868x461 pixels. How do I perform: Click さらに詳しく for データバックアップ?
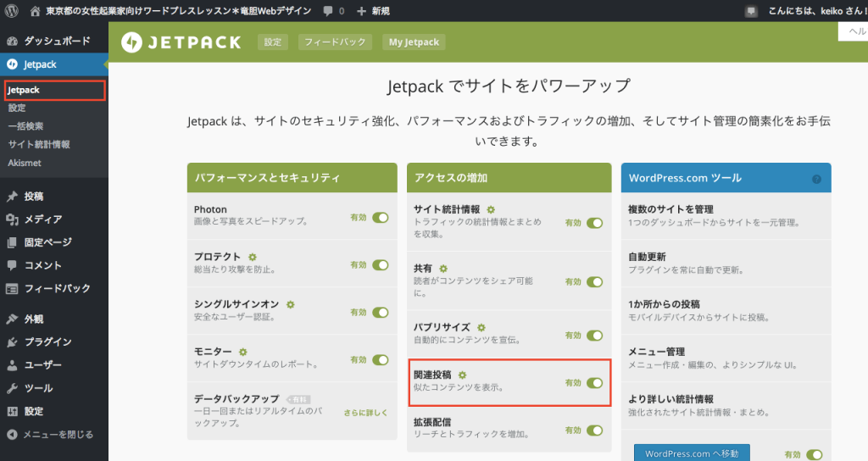coord(365,413)
